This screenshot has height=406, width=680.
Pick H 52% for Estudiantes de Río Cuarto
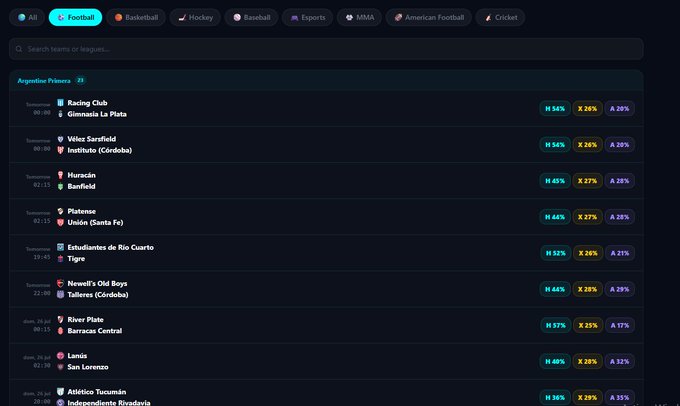point(556,253)
